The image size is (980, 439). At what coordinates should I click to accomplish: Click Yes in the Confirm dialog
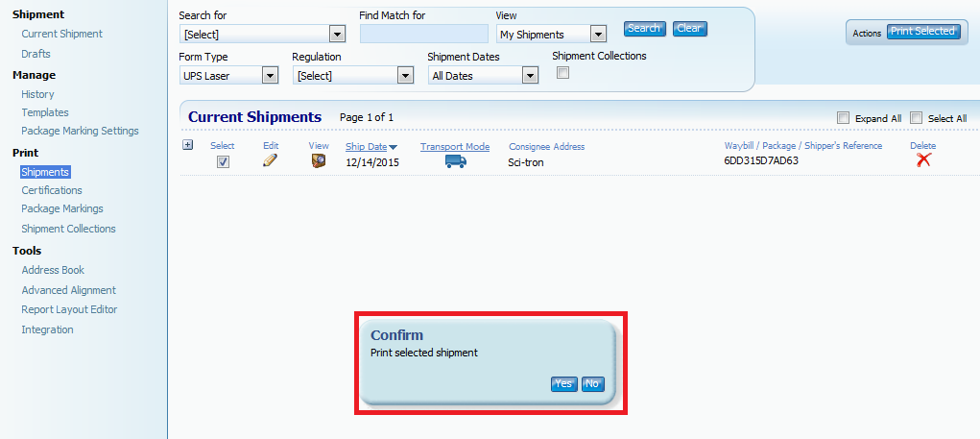[x=563, y=384]
